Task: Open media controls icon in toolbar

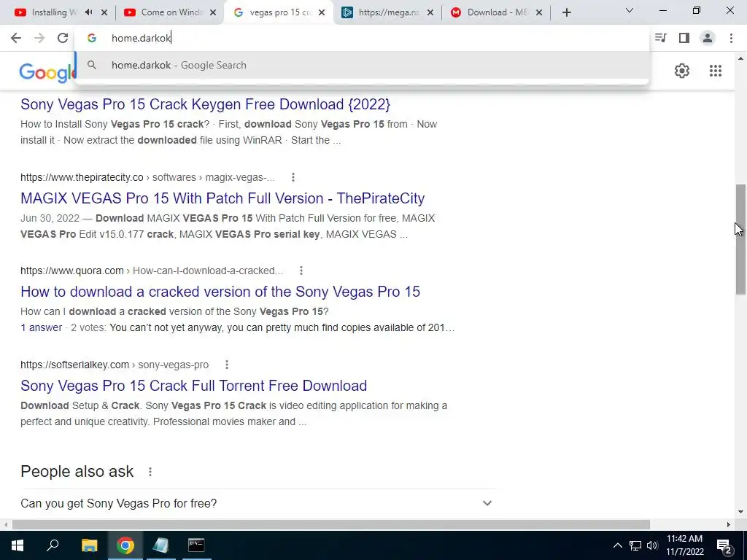Action: tap(660, 38)
